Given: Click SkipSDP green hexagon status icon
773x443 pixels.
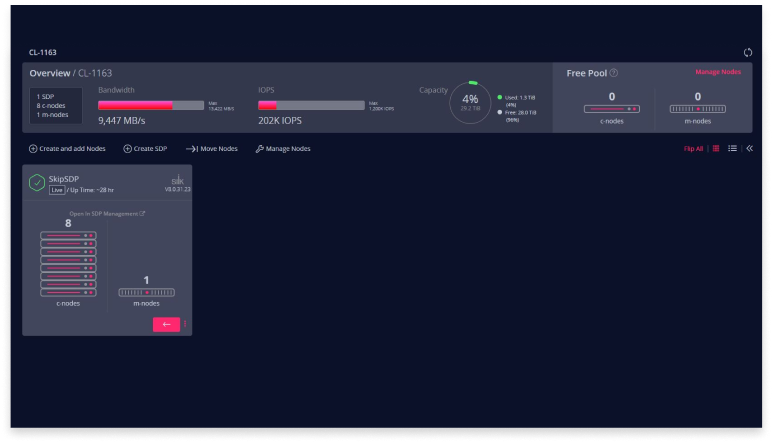Looking at the screenshot, I should pos(37,182).
